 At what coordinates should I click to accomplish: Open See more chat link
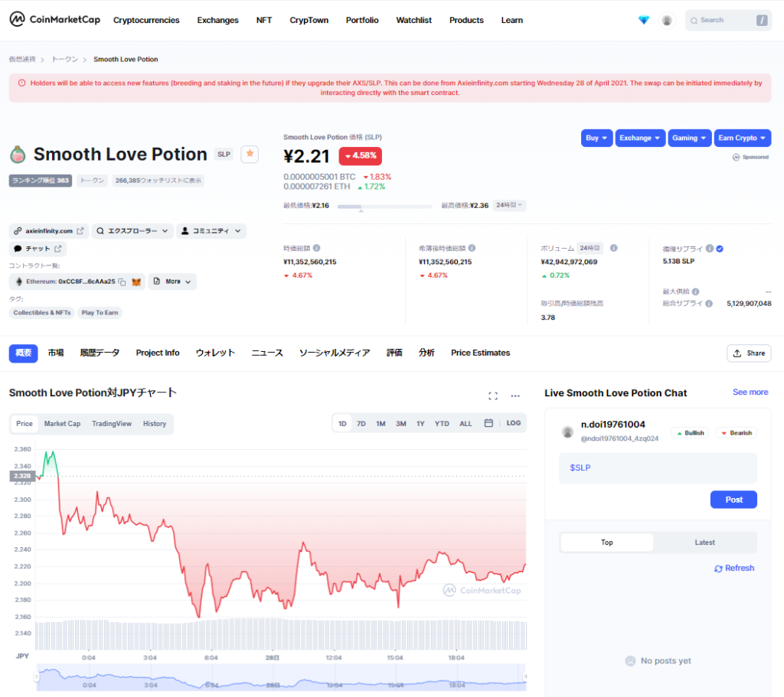click(x=750, y=392)
